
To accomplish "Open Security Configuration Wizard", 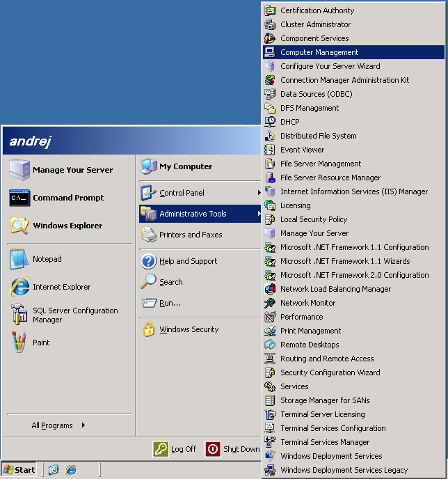I will (x=353, y=372).
